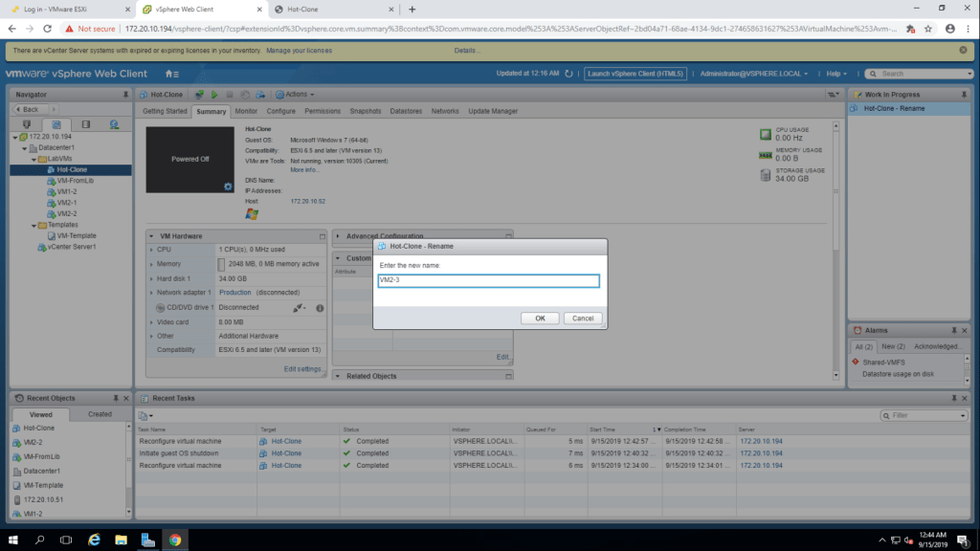Click Launch vSphere Client (HTML5) button

click(x=635, y=74)
